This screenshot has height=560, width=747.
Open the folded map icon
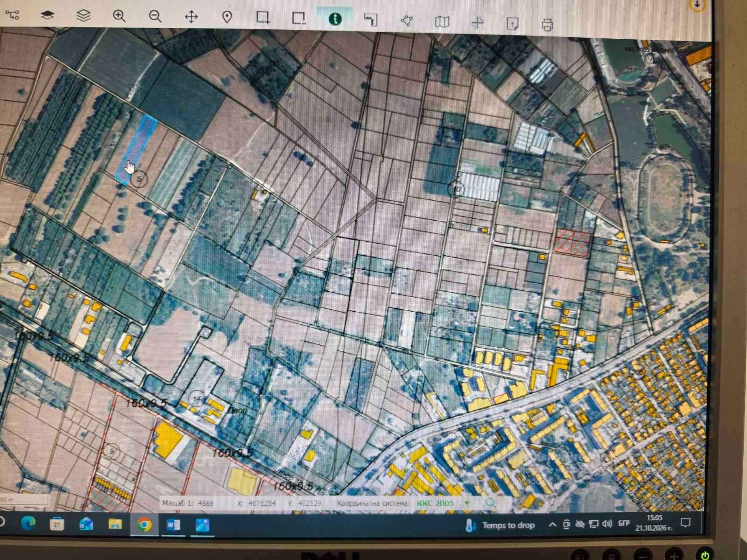pos(442,21)
